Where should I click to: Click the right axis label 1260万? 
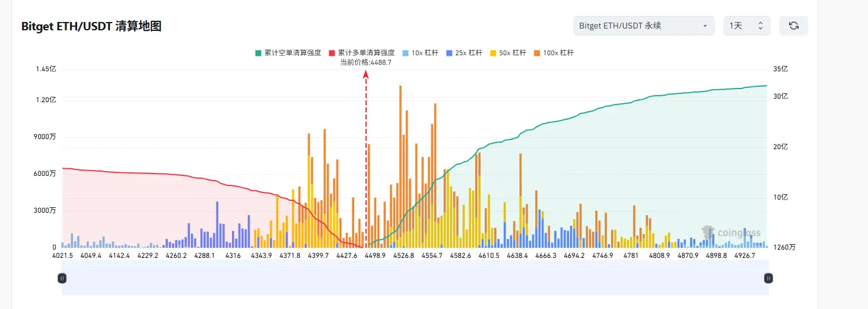pyautogui.click(x=784, y=247)
